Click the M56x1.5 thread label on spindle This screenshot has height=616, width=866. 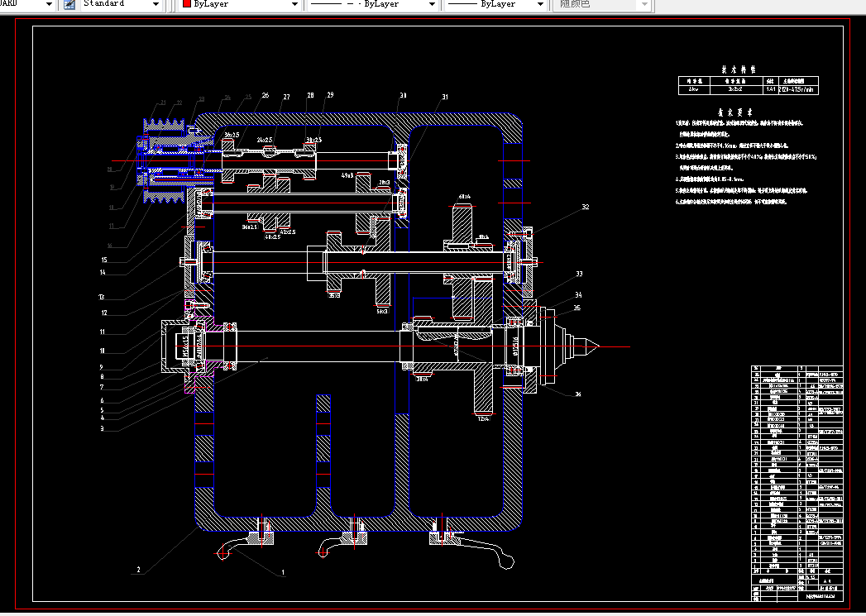click(x=185, y=346)
